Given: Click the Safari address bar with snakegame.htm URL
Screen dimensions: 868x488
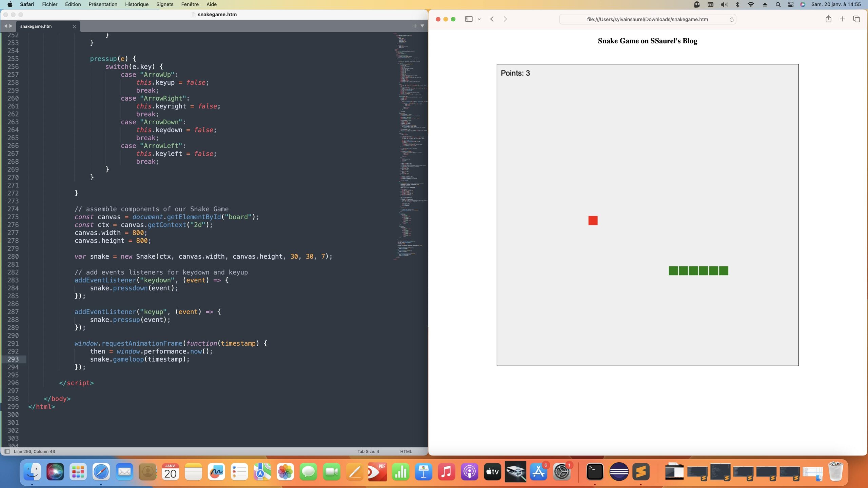Looking at the screenshot, I should click(647, 19).
